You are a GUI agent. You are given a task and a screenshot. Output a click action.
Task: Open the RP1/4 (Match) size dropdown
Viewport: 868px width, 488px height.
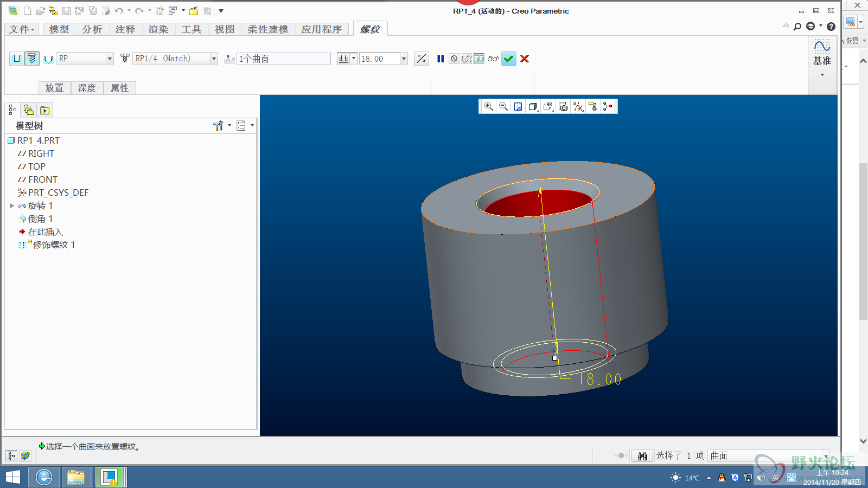point(214,59)
